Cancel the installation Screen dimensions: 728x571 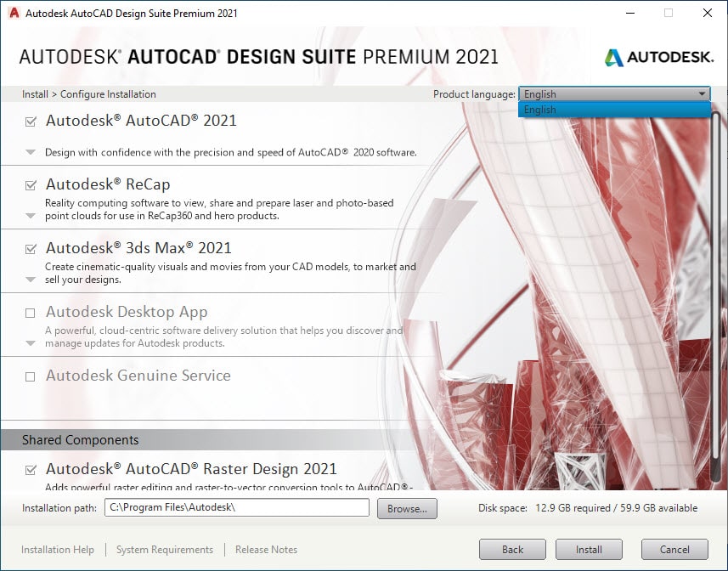pyautogui.click(x=674, y=550)
